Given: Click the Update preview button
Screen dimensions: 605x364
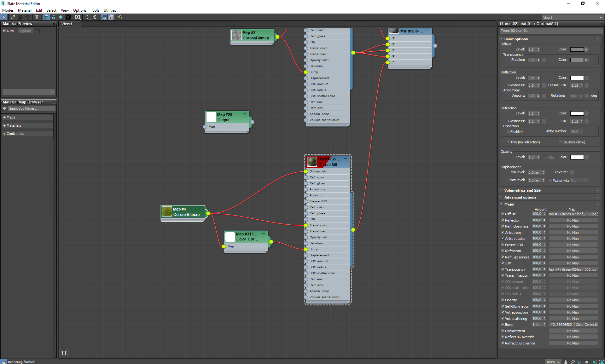Looking at the screenshot, I should 26,31.
